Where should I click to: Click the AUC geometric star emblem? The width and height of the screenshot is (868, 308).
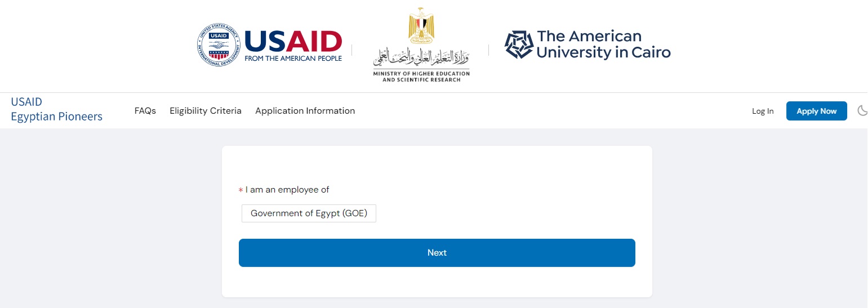pos(518,45)
